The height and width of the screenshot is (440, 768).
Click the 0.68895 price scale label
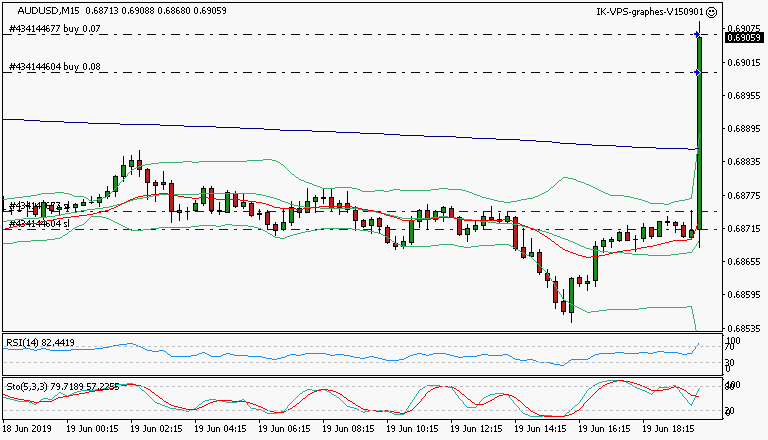[x=744, y=129]
